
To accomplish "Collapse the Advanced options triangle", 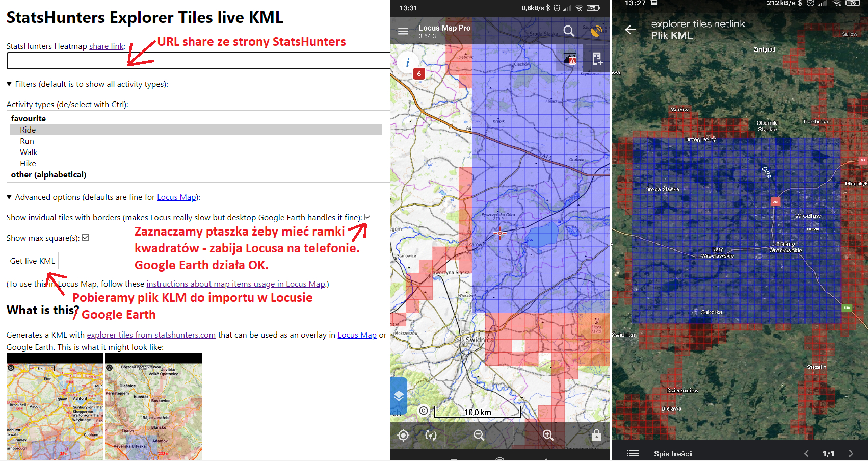I will tap(9, 197).
